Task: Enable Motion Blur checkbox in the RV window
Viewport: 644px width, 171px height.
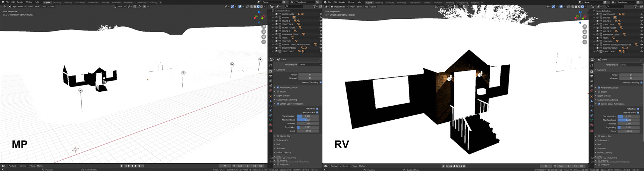Action: [599, 136]
